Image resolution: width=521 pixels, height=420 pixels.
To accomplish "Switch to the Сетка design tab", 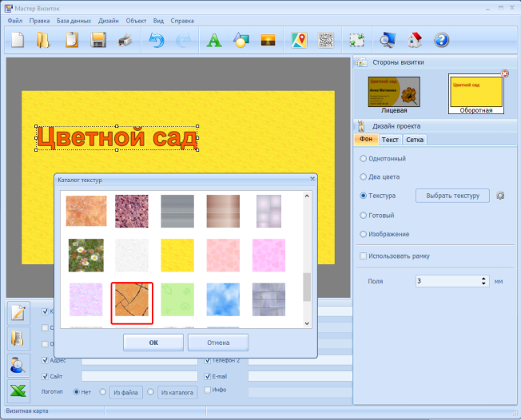I will tap(415, 140).
